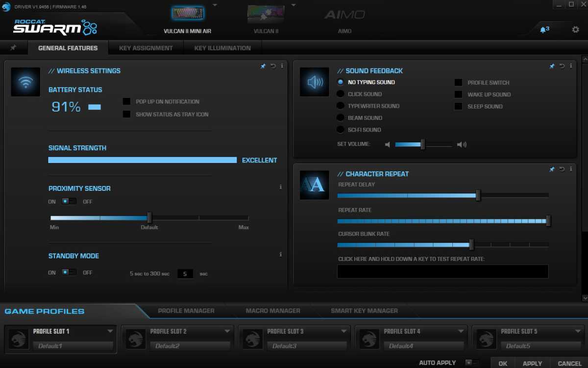Show info for Wireless Settings panel

282,66
